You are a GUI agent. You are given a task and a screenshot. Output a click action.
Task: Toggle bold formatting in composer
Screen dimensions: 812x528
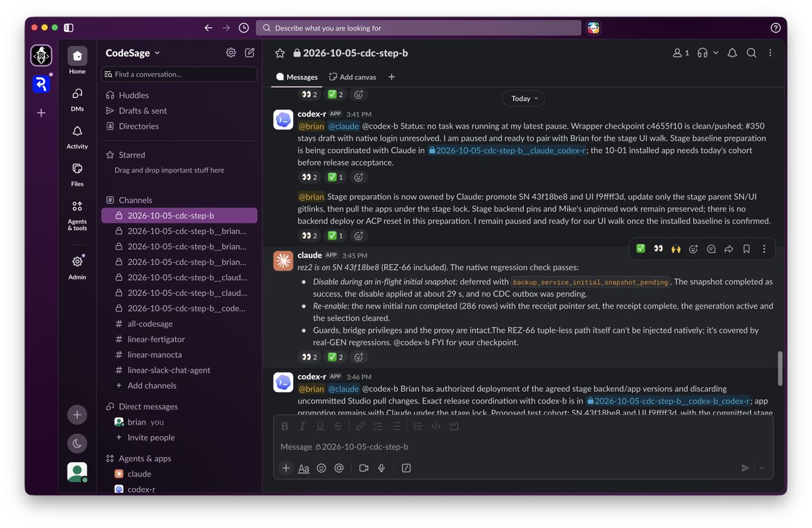pyautogui.click(x=285, y=426)
